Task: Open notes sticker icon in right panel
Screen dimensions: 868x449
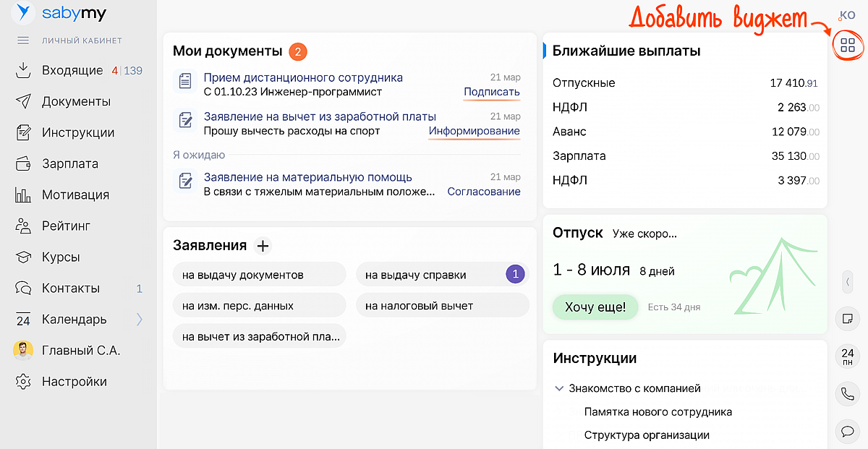Action: [847, 318]
